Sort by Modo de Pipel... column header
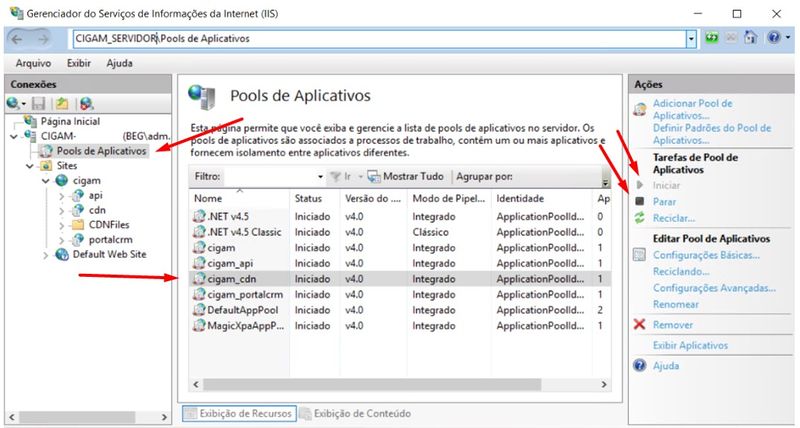Image resolution: width=800 pixels, height=428 pixels. 449,198
